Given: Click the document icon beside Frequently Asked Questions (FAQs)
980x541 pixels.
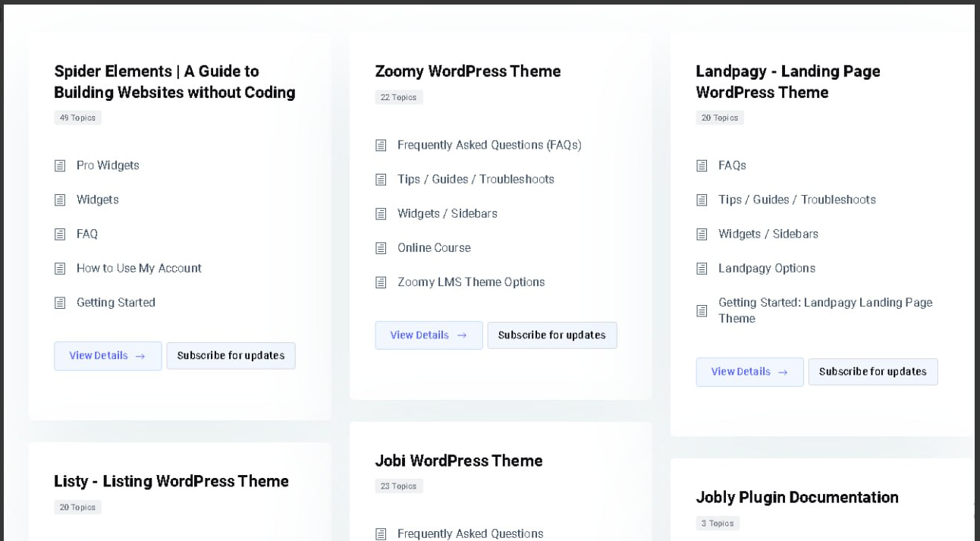Looking at the screenshot, I should (381, 145).
